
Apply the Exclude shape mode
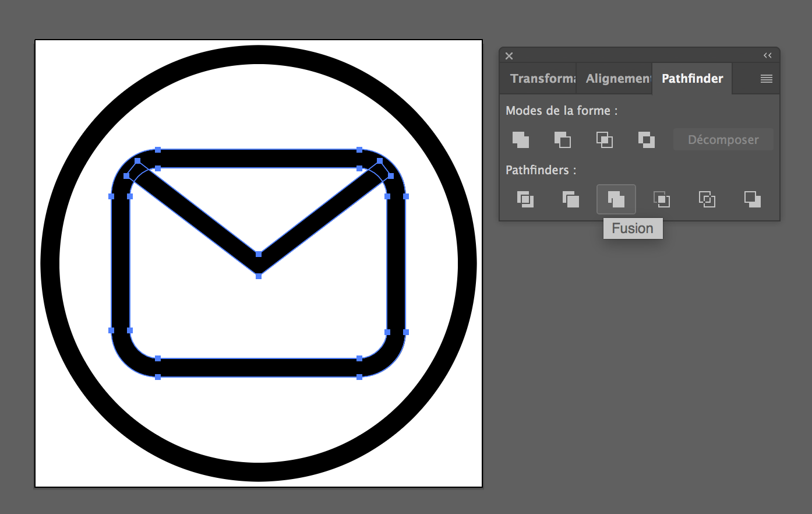[x=647, y=140]
